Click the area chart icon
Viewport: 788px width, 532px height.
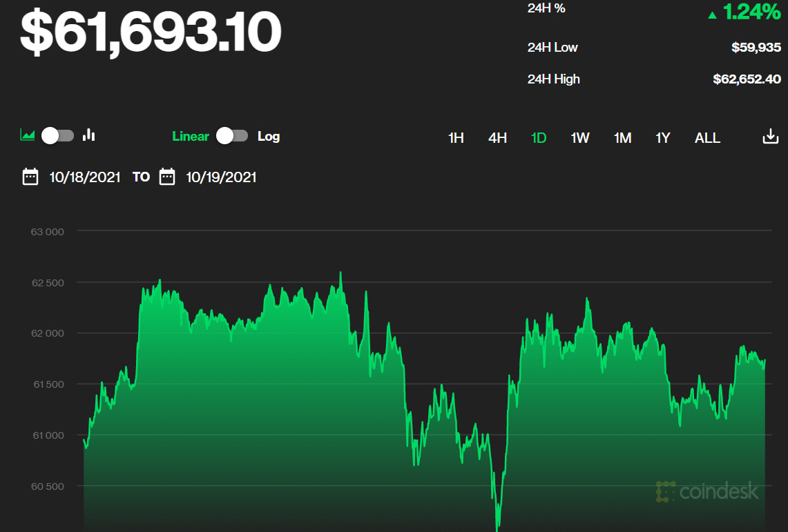28,135
